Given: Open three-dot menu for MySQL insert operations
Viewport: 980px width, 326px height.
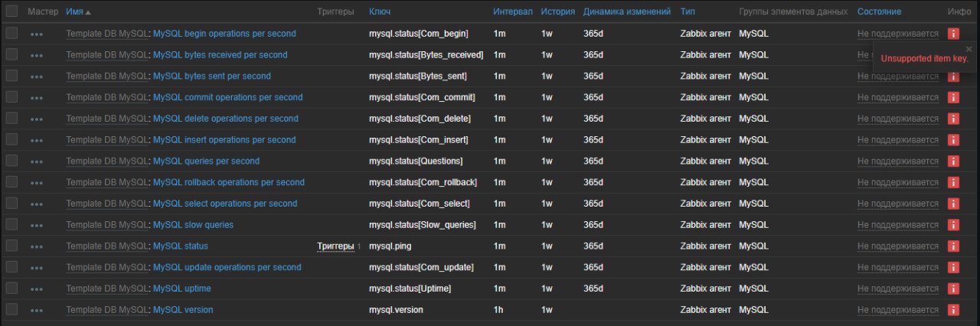Looking at the screenshot, I should pos(37,140).
